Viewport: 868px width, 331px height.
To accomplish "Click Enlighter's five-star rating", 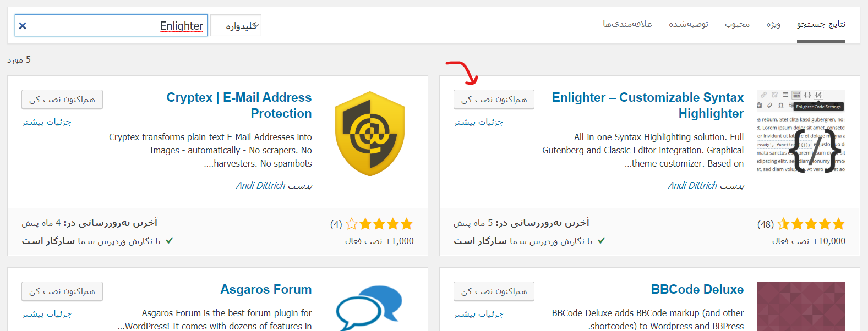I will (810, 224).
